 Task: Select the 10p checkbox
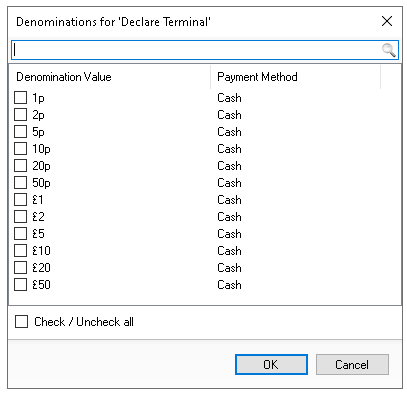coord(21,149)
